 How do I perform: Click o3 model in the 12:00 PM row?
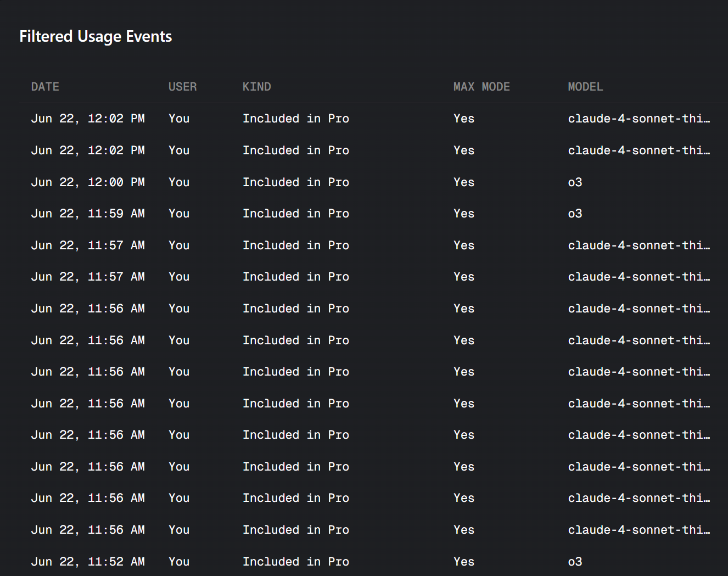[575, 182]
